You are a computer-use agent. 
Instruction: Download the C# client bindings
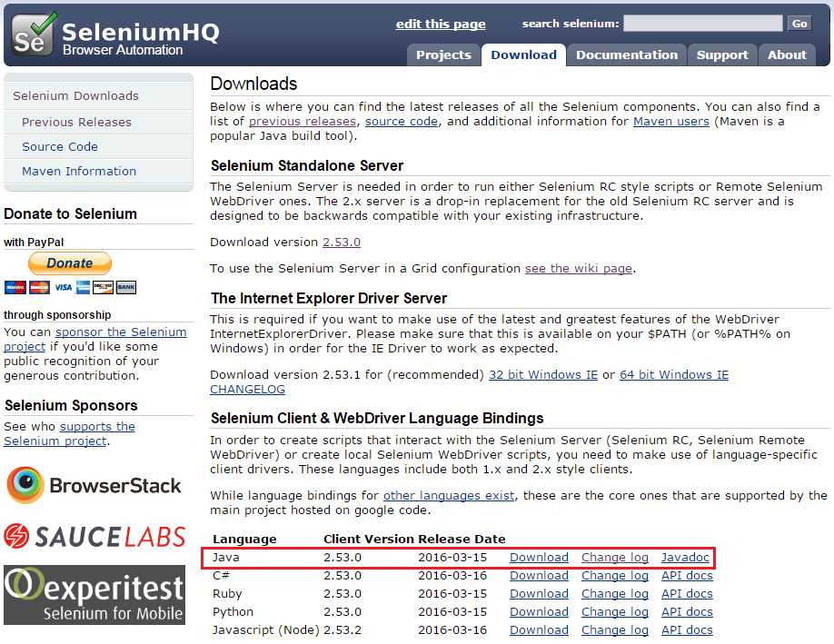(x=539, y=575)
